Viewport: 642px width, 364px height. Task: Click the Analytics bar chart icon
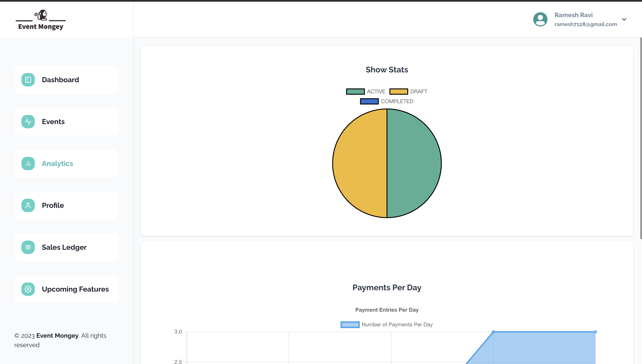(28, 164)
